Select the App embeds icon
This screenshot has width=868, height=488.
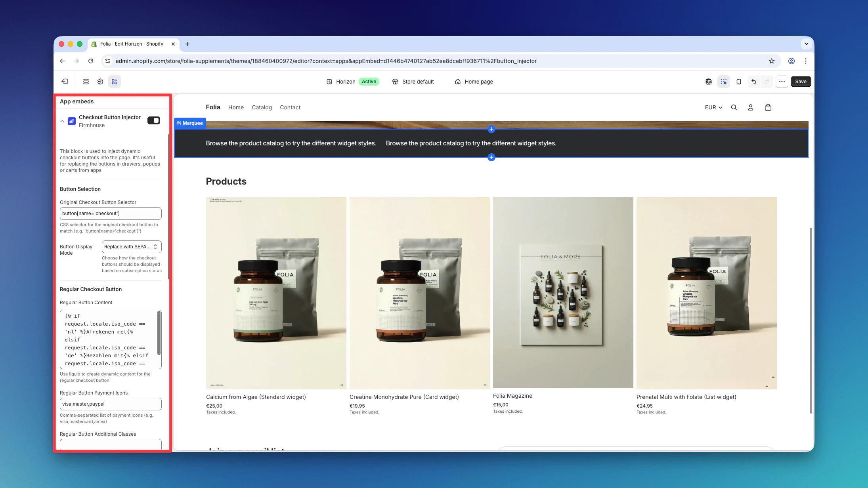115,82
